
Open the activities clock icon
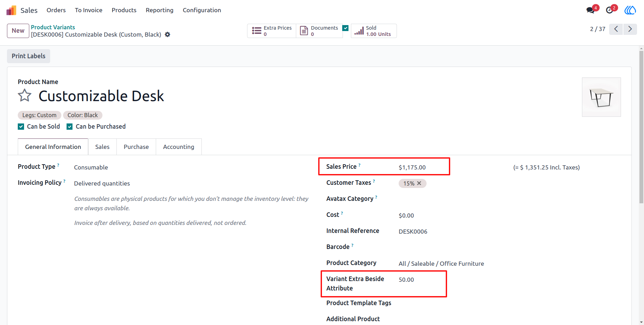pos(609,10)
